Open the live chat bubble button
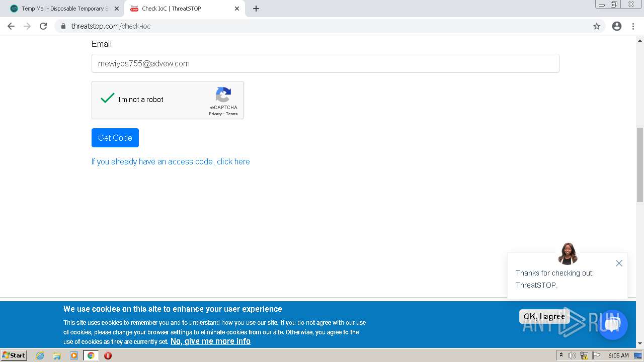The image size is (644, 362). pos(612,324)
